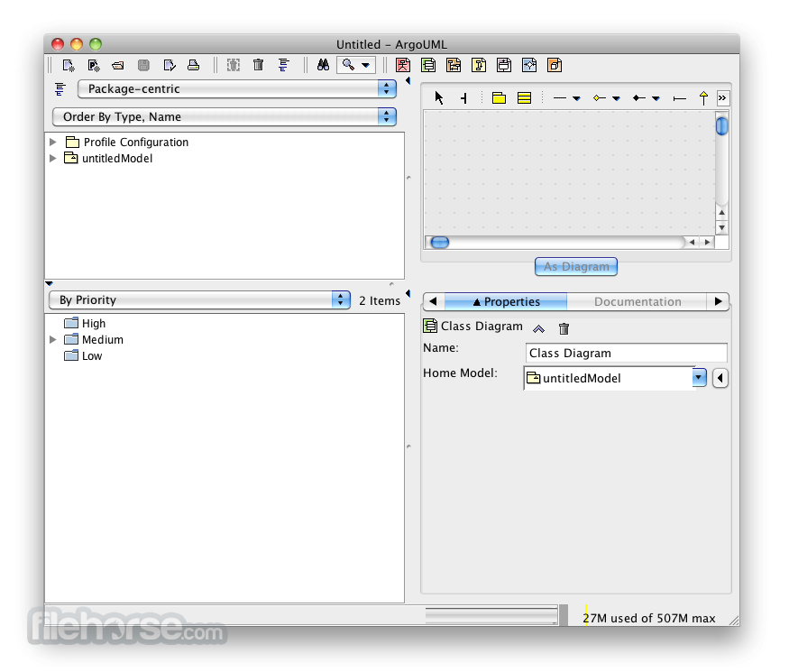The height and width of the screenshot is (672, 789).
Task: Click the navigate button beside Home Model
Action: tap(720, 378)
